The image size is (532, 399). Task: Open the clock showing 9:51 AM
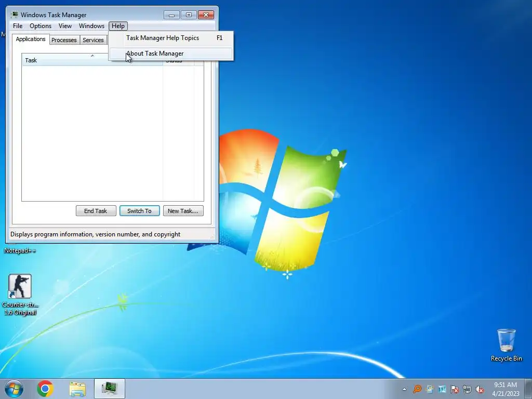pos(506,389)
